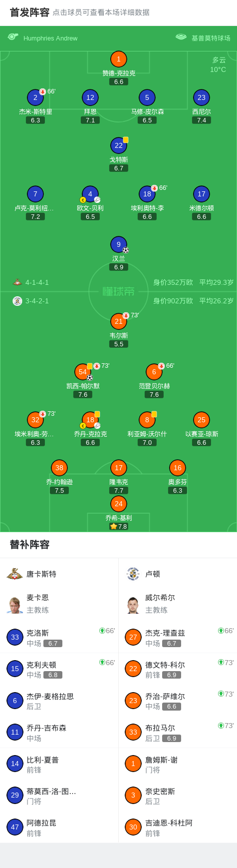Screen dimensions: 237x868
Task: Open coach 威尔希尔 profile photo
Action: pos(133,604)
